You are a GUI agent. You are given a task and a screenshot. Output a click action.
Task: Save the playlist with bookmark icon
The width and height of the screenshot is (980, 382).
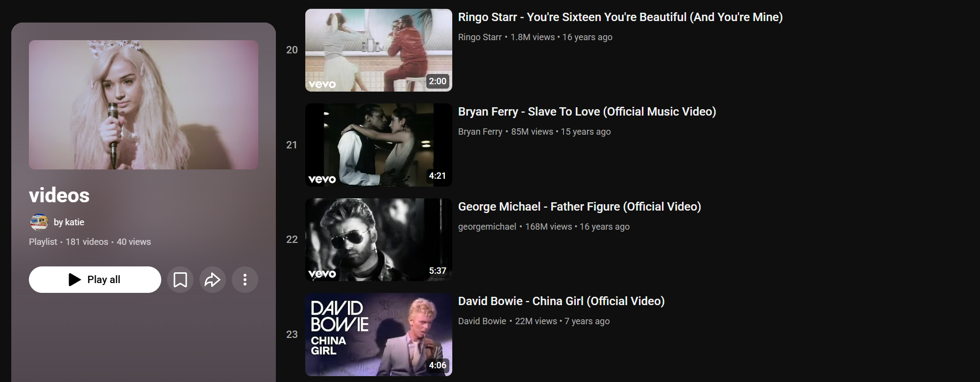(x=180, y=280)
